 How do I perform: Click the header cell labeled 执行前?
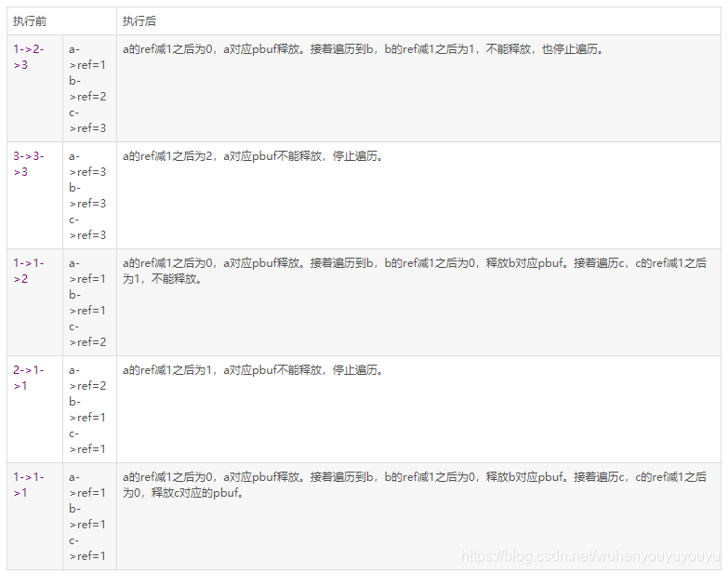[x=61, y=20]
